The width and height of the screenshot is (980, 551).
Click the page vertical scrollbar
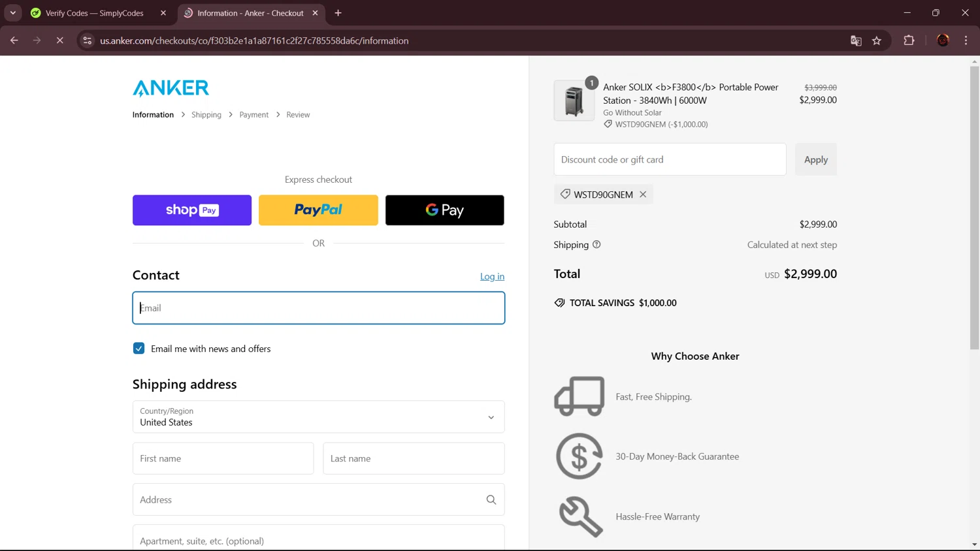974,208
